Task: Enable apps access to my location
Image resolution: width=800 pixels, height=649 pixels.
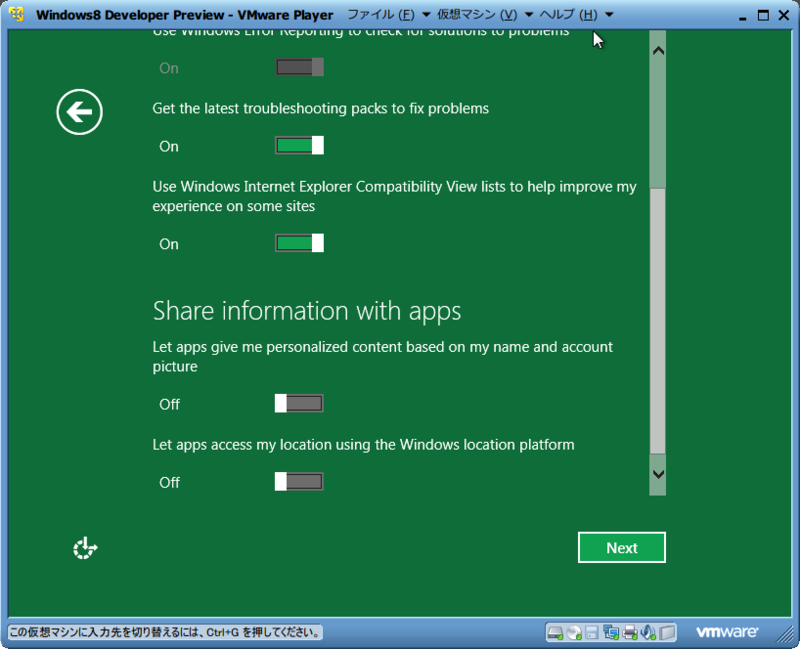Action: 299,482
